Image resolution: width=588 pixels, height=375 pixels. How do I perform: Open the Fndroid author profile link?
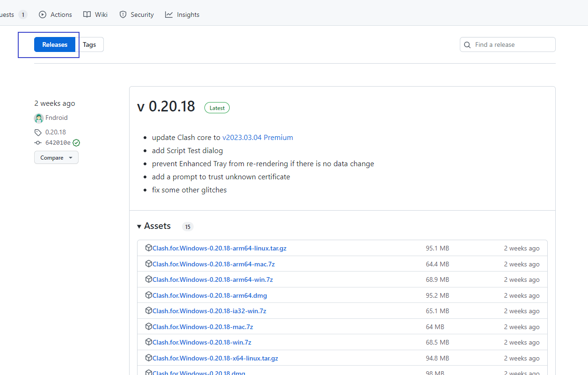click(x=56, y=118)
